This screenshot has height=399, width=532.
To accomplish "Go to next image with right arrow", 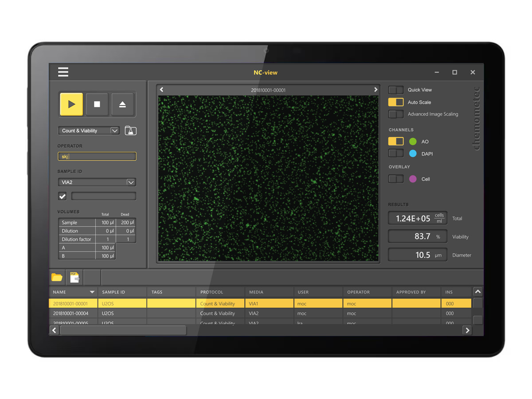I will pyautogui.click(x=376, y=90).
